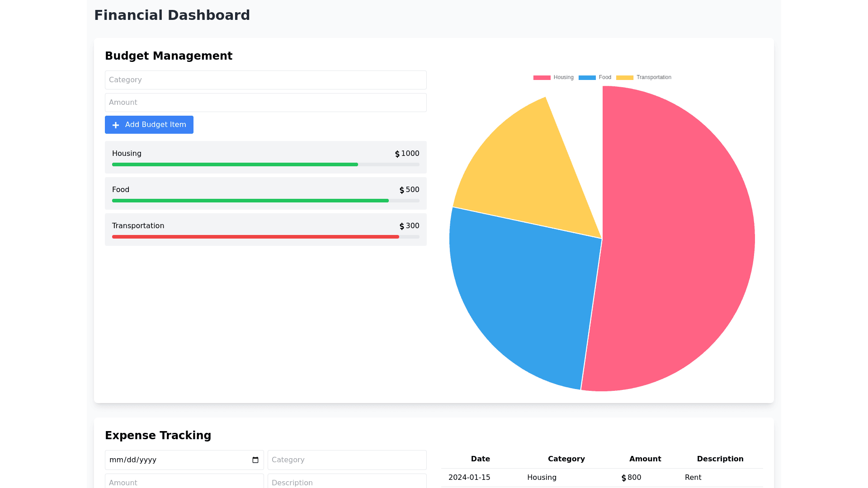Toggle the Transportation legend entry
This screenshot has width=868, height=488.
coord(644,78)
